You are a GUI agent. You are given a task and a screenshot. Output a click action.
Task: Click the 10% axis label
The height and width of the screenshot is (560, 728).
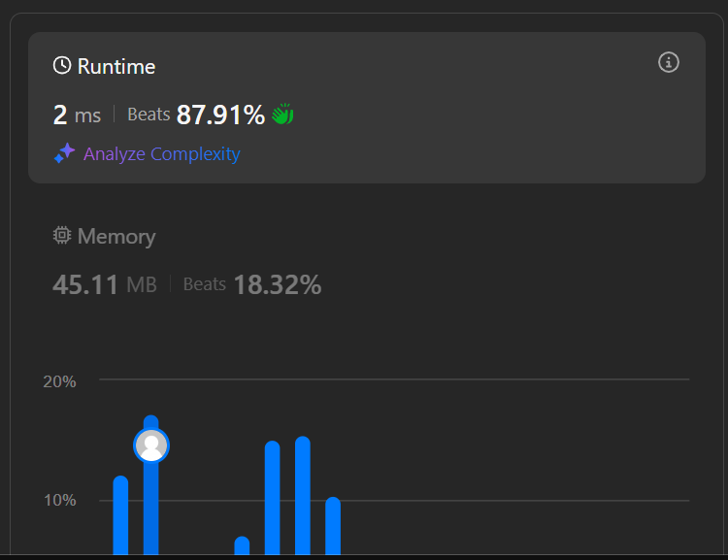59,500
